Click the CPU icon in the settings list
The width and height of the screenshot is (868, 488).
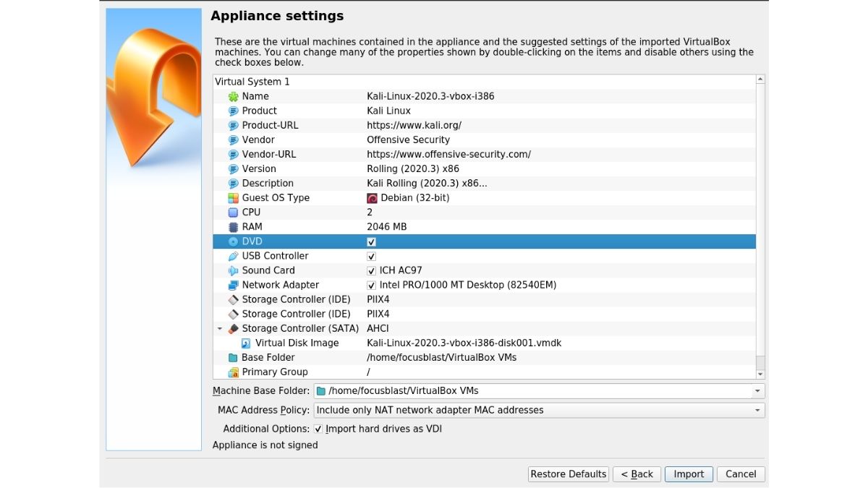pos(233,212)
